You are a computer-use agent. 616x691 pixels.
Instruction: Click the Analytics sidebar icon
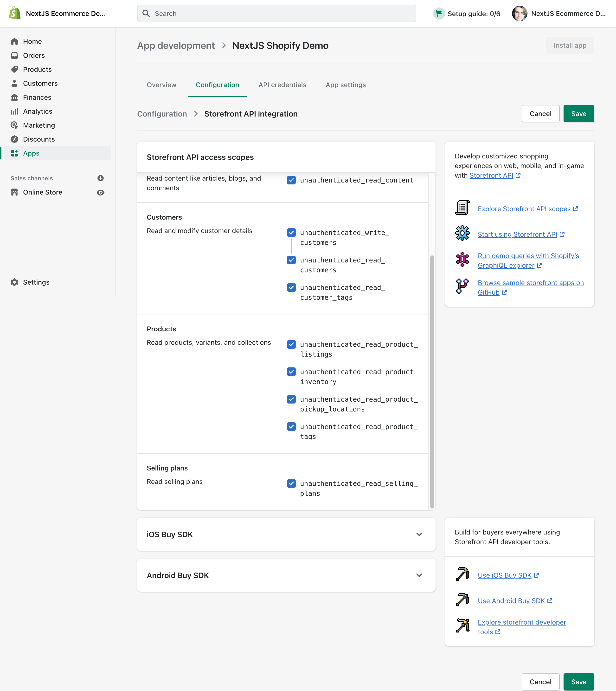(x=15, y=111)
